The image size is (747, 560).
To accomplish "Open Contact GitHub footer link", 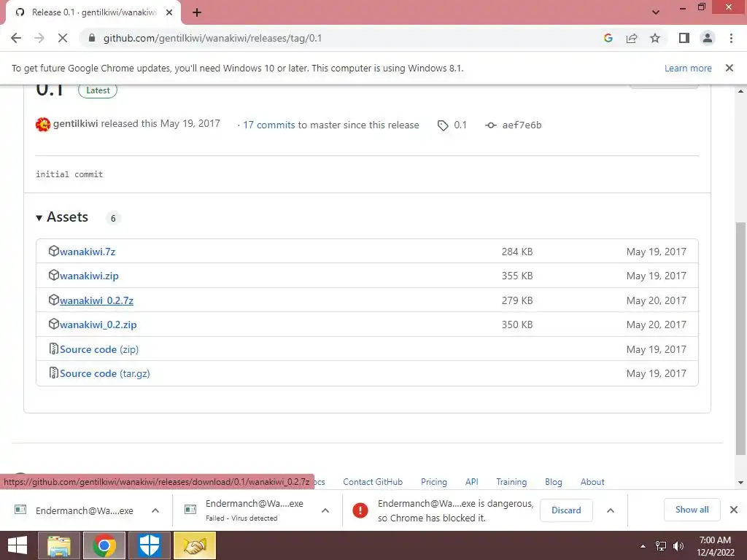I will (373, 482).
